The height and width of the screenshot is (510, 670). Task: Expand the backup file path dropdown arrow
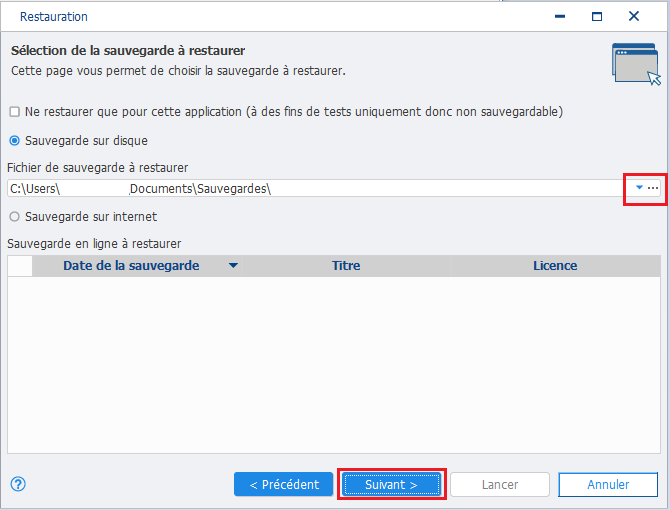[639, 187]
